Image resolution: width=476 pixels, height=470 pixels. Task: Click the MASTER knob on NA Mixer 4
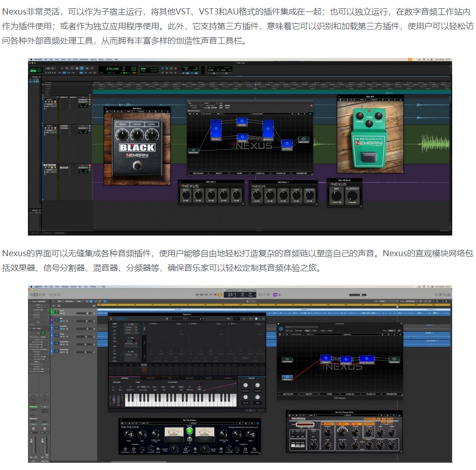click(x=309, y=196)
